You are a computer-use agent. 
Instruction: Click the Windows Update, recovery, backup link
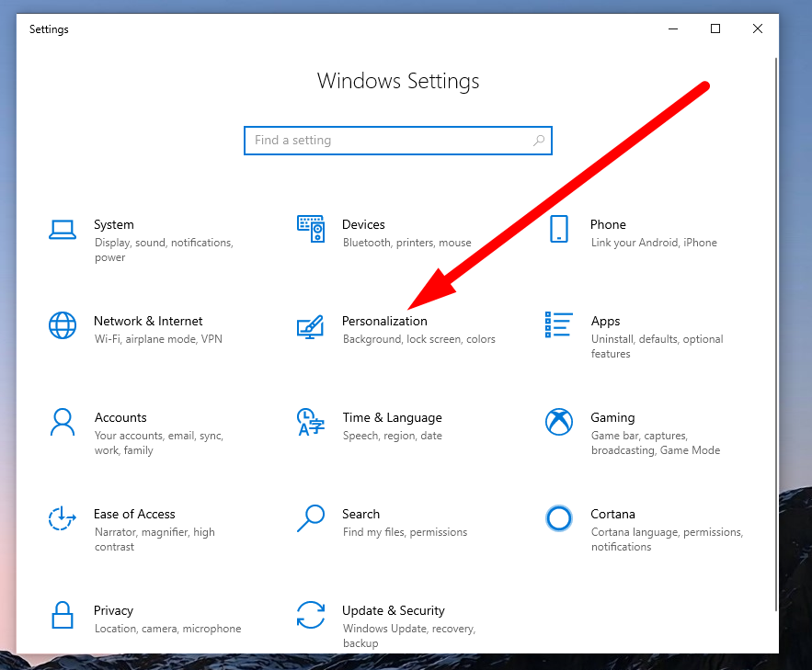(x=408, y=628)
